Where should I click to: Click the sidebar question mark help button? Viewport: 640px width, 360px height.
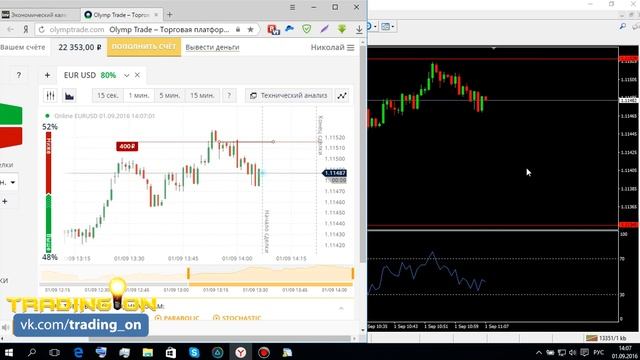coord(18,75)
